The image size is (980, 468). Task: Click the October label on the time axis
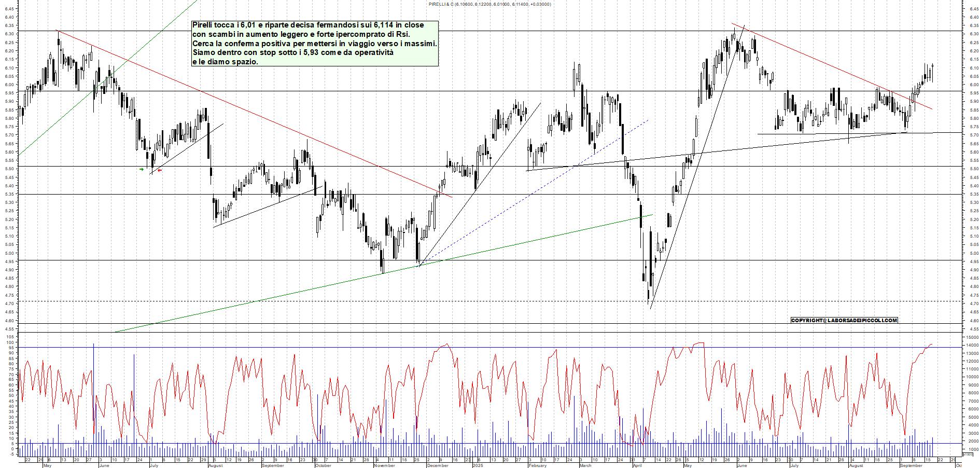click(323, 465)
